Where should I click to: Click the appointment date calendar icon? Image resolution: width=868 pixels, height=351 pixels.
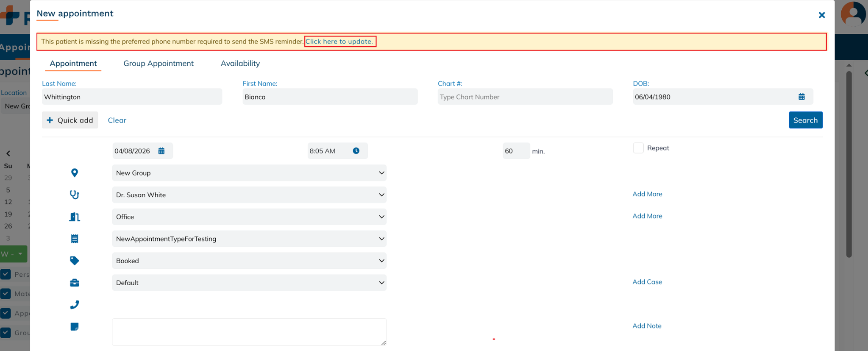161,151
